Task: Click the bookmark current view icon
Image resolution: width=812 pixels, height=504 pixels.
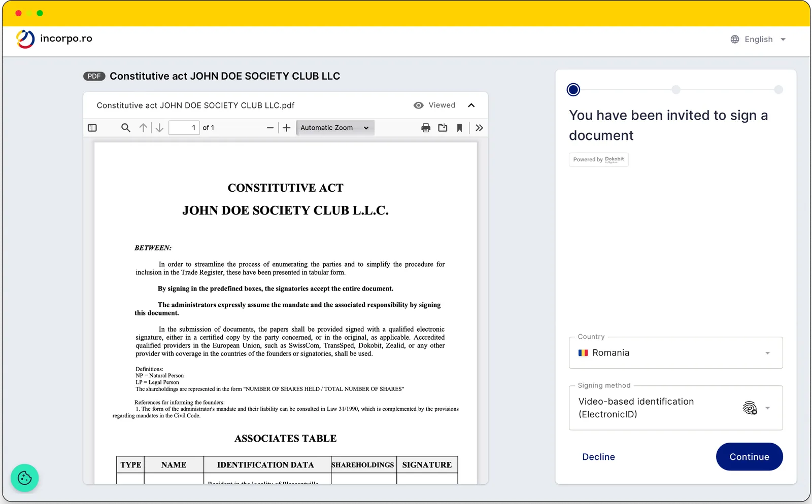Action: tap(459, 128)
